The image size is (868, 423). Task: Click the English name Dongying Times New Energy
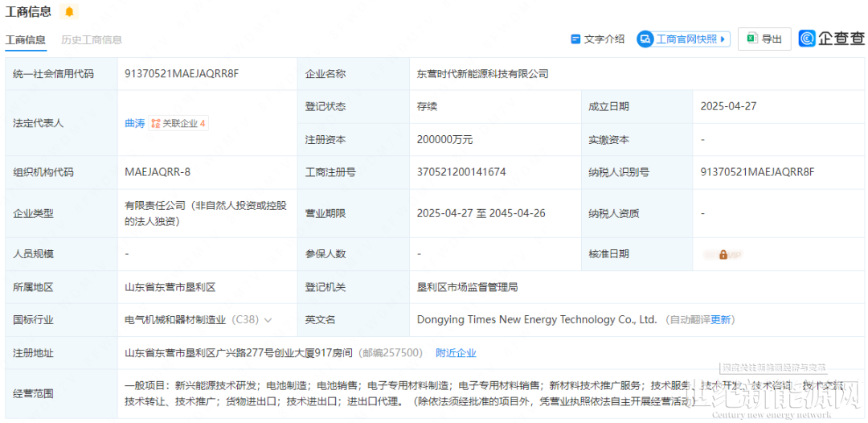click(537, 319)
